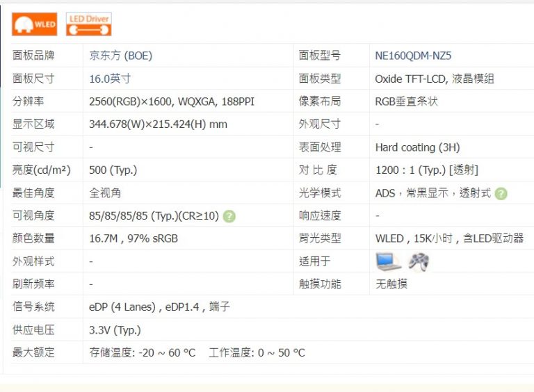Select color value 16.7M, 97% sRGB
This screenshot has height=392, width=534.
click(x=133, y=238)
